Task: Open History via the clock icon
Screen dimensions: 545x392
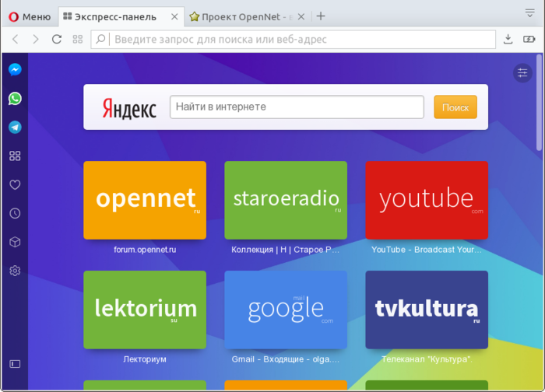Action: point(15,213)
